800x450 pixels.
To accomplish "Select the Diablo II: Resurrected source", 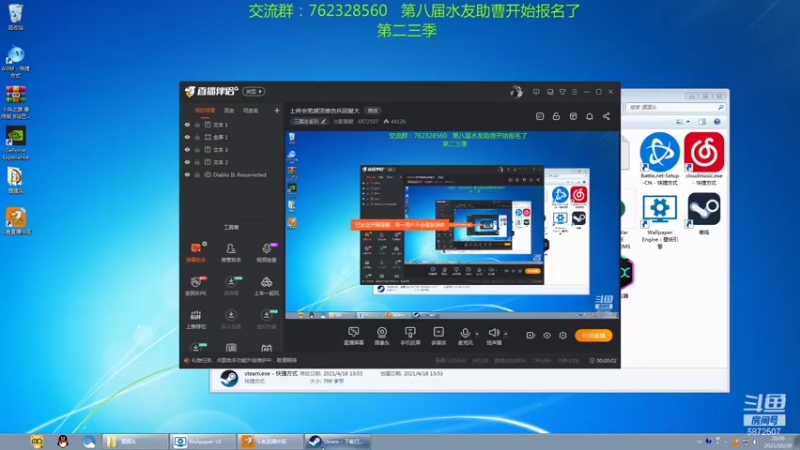I will click(x=232, y=174).
